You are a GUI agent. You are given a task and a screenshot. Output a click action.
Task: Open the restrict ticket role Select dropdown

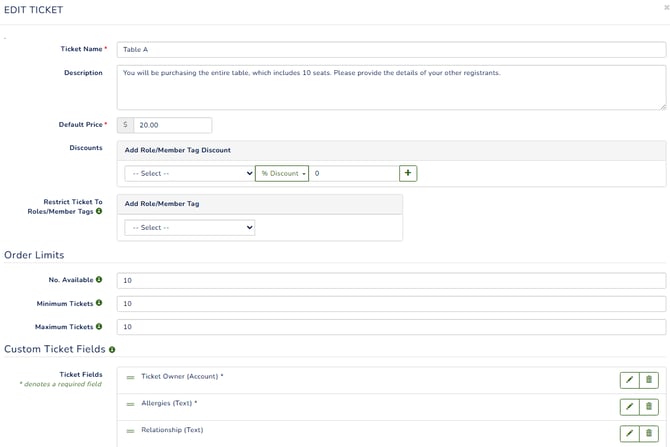point(190,227)
